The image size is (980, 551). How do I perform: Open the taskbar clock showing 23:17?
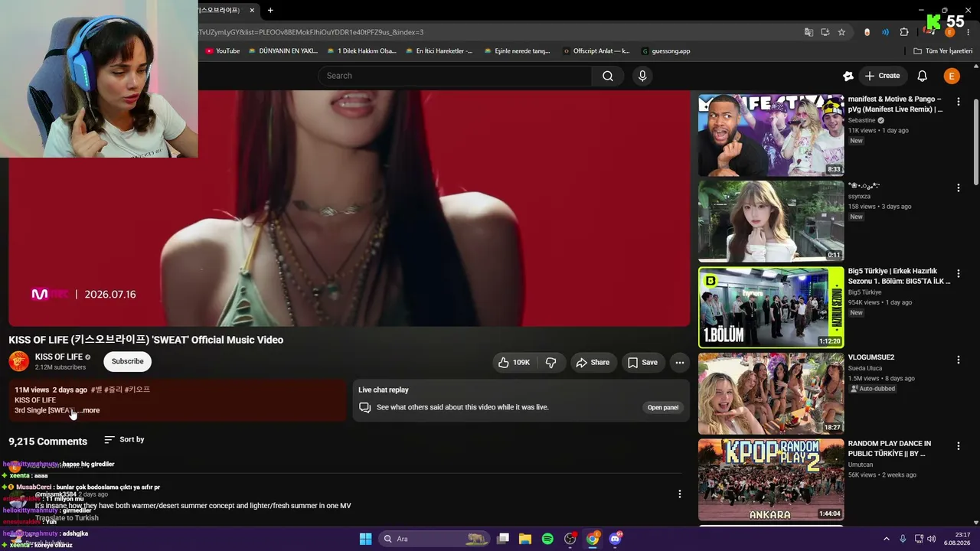coord(957,539)
